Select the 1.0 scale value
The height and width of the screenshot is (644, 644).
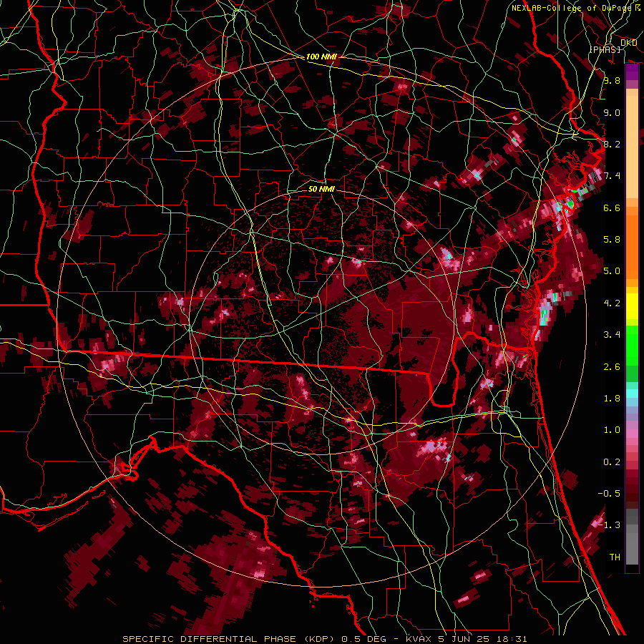coord(612,430)
